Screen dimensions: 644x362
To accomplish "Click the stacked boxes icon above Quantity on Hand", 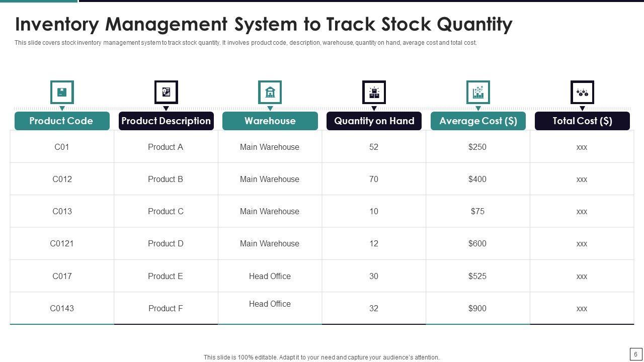I will [374, 93].
